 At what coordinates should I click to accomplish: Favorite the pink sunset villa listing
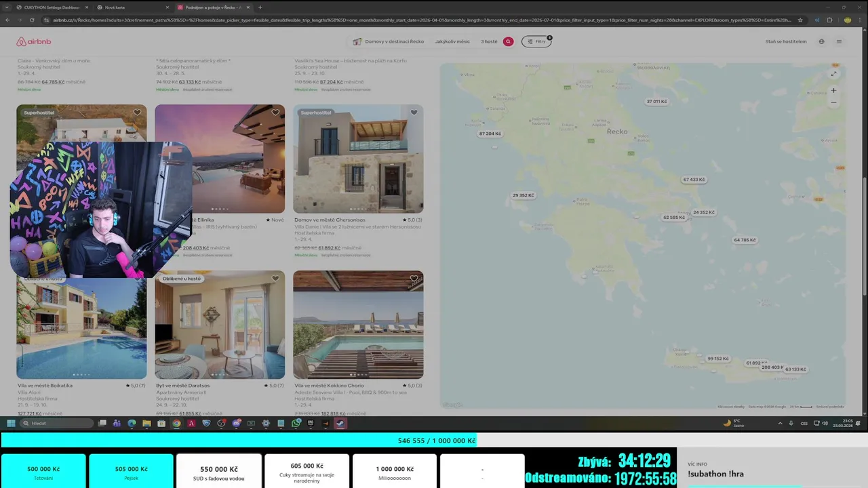point(275,113)
